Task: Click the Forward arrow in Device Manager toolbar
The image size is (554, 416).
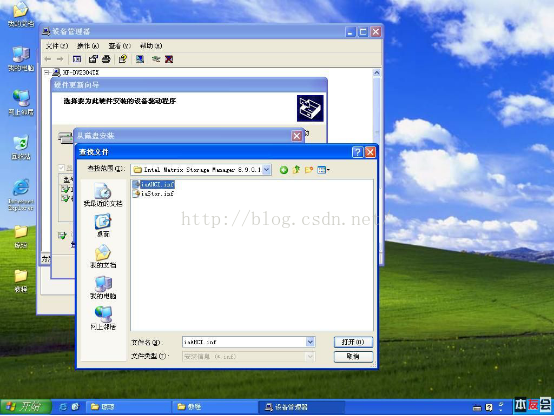Action: click(60, 59)
